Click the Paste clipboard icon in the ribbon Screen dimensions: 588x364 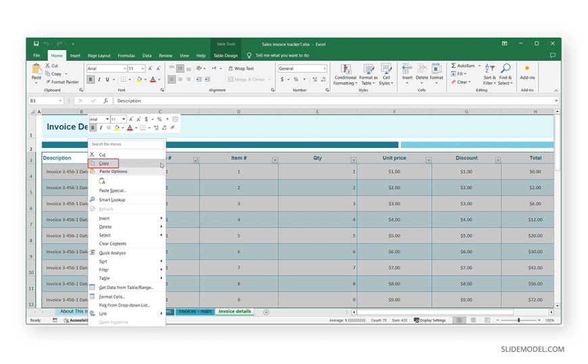tap(36, 70)
